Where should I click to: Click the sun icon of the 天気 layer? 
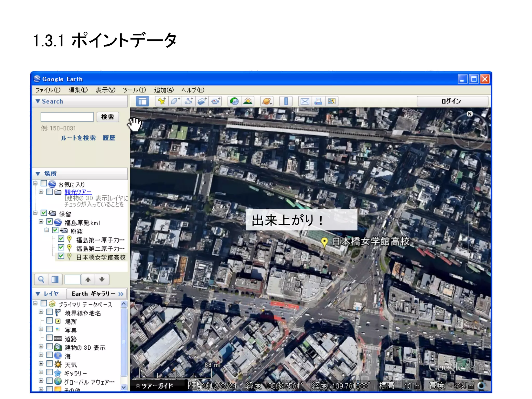(58, 364)
